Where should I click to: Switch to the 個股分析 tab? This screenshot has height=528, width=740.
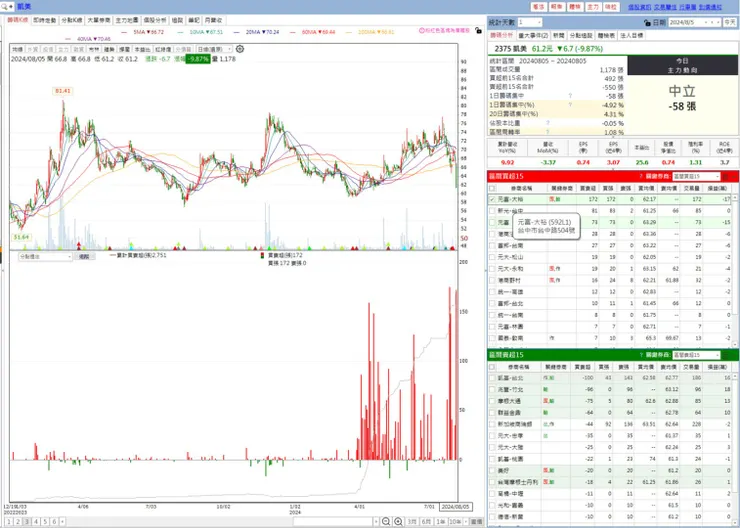click(155, 20)
